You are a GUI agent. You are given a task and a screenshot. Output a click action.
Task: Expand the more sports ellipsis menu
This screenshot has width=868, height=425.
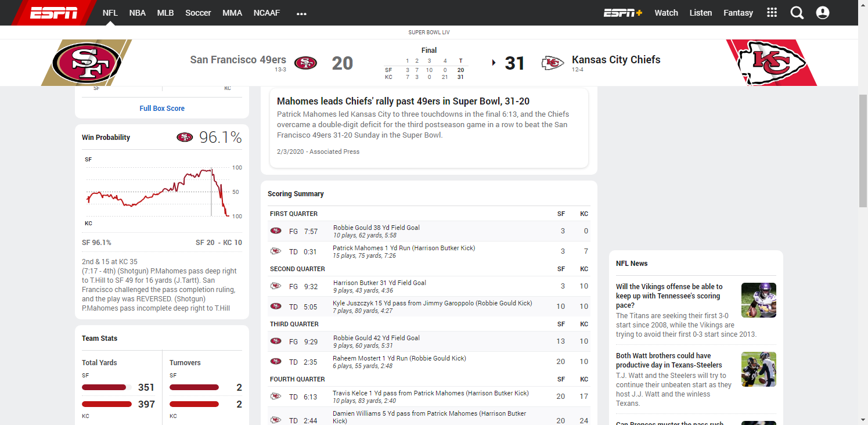(301, 13)
